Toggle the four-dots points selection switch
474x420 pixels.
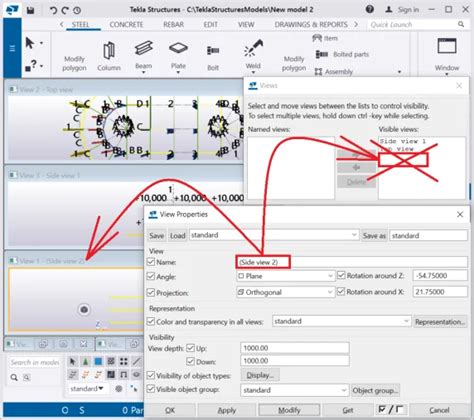[x=124, y=361]
